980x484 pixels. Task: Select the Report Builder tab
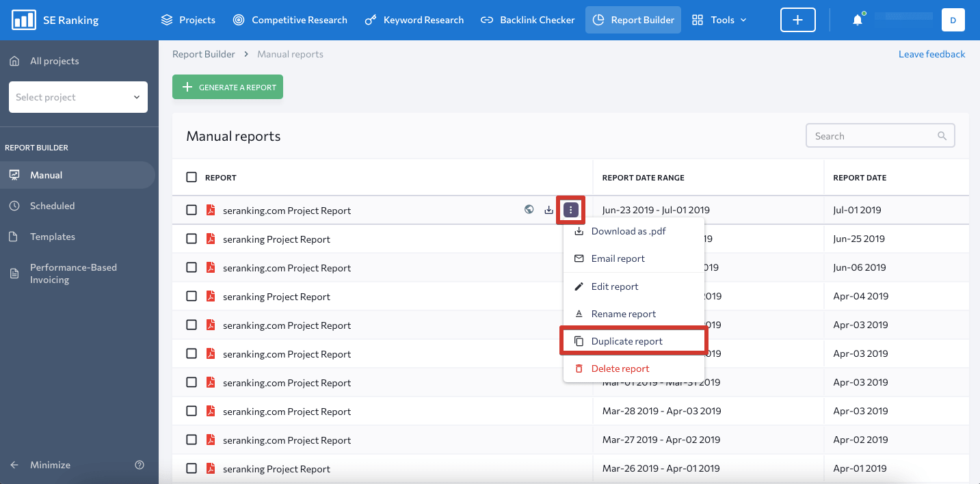pos(633,20)
